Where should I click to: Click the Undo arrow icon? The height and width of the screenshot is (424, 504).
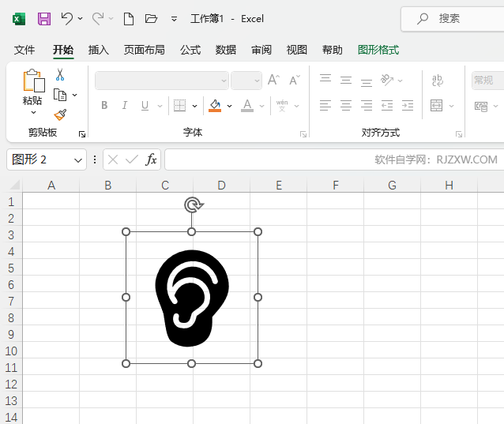pyautogui.click(x=67, y=18)
